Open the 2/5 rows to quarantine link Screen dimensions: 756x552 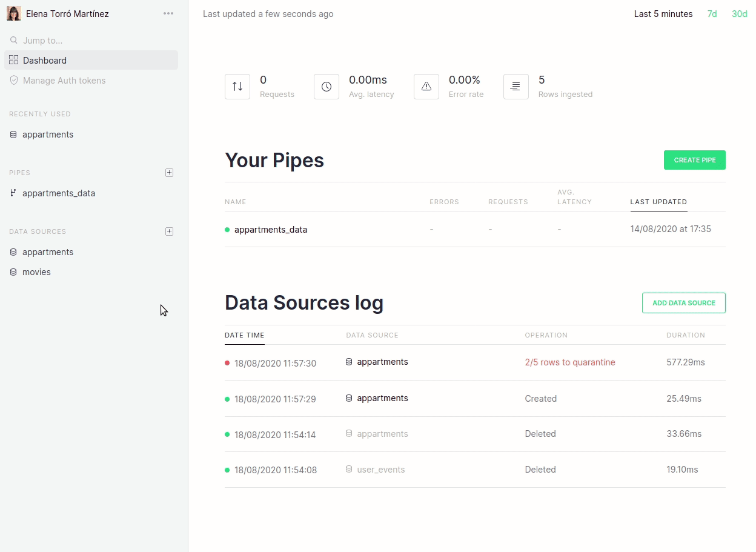[569, 362]
